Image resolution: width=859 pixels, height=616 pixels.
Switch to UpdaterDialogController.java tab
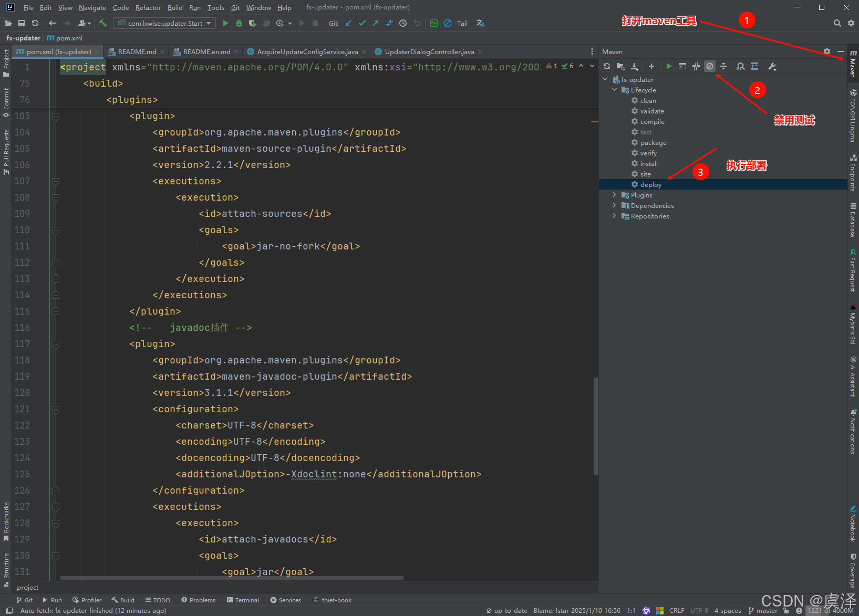click(429, 51)
